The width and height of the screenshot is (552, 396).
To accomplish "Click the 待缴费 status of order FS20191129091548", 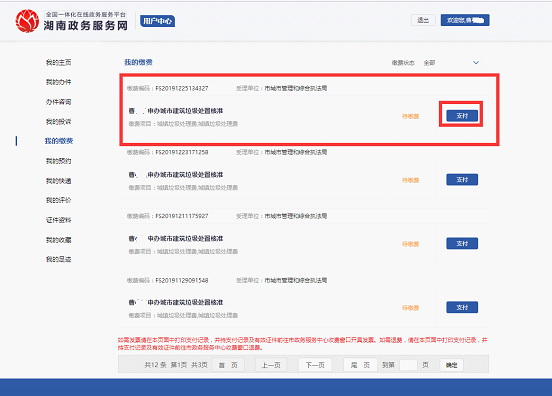I will coord(410,308).
